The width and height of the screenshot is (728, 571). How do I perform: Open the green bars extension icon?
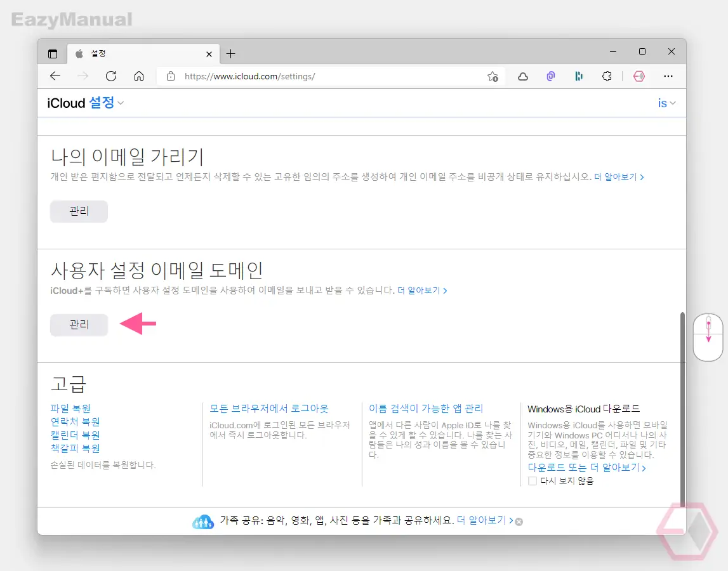click(578, 77)
